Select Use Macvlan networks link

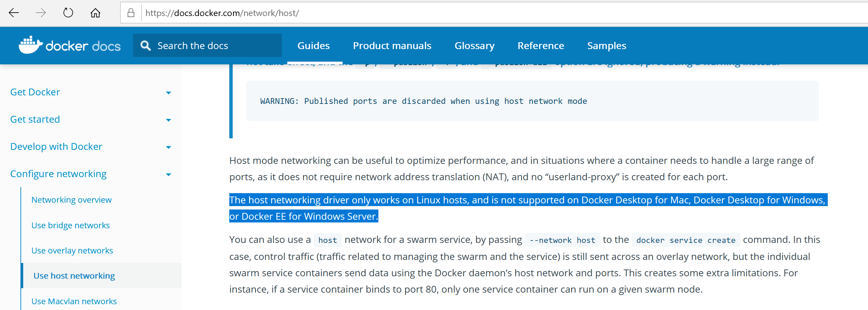click(x=74, y=301)
